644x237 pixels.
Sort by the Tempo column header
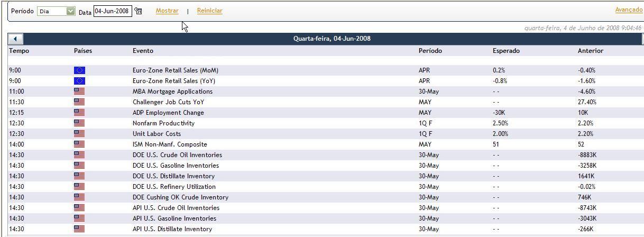(x=19, y=51)
